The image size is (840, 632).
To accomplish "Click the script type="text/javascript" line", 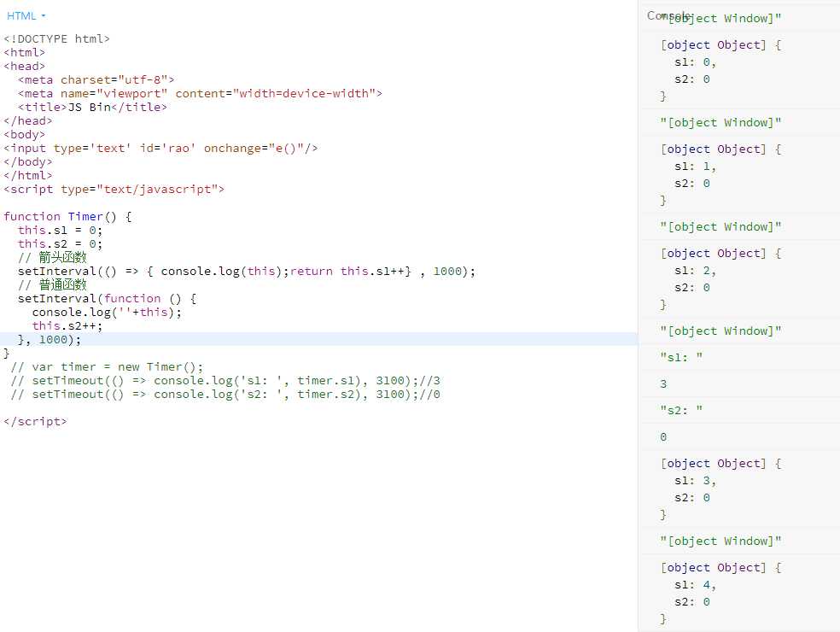I will pos(114,190).
